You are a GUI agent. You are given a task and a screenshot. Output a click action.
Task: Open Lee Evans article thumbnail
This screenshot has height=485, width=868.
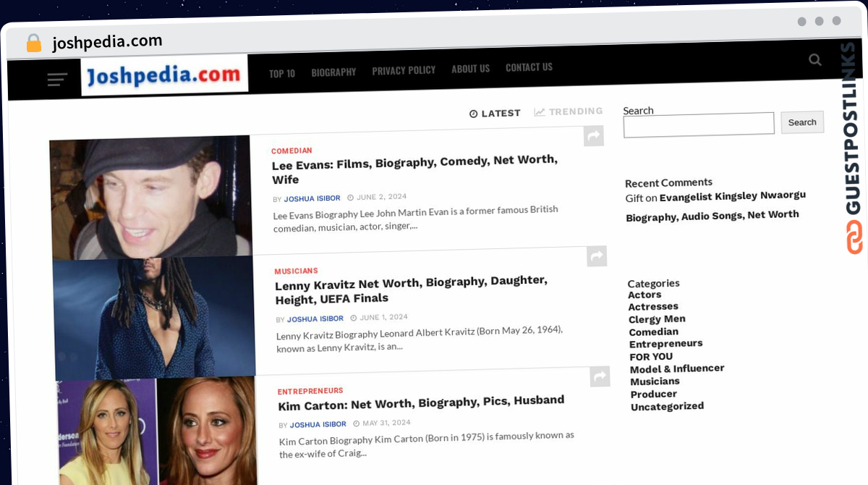[150, 197]
